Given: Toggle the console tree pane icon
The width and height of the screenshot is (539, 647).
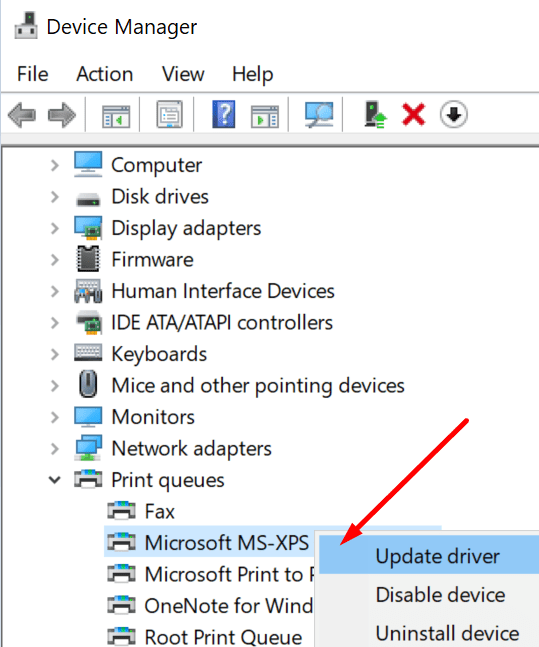Looking at the screenshot, I should click(116, 116).
